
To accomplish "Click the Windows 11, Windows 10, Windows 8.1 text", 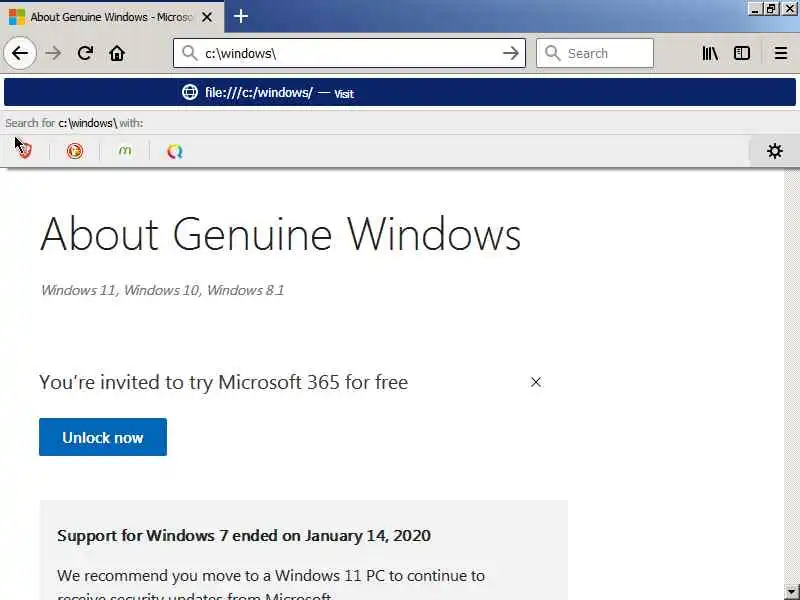I will (x=162, y=290).
